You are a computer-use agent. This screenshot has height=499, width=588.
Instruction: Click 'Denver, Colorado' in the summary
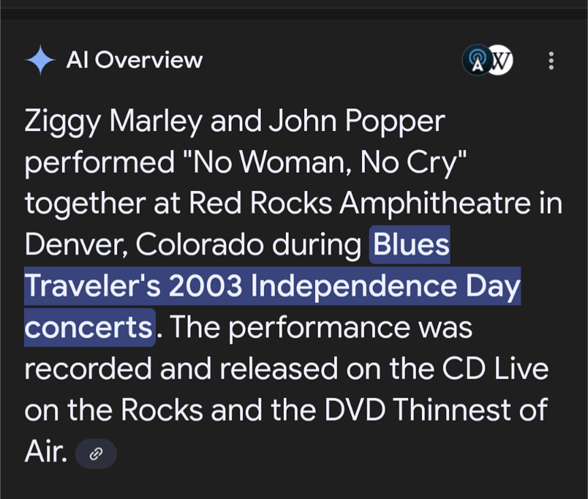tap(144, 244)
